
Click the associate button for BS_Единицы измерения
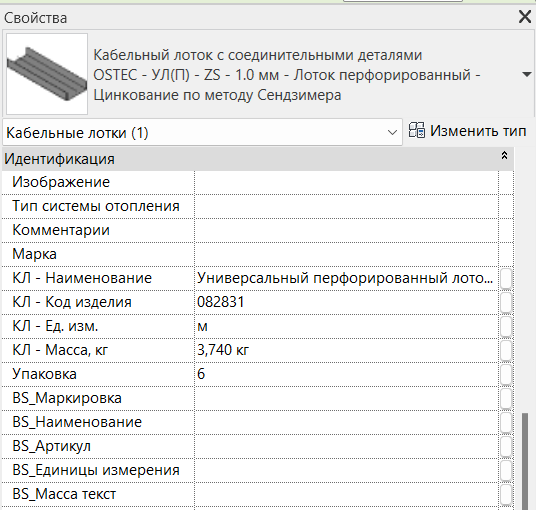coord(506,470)
